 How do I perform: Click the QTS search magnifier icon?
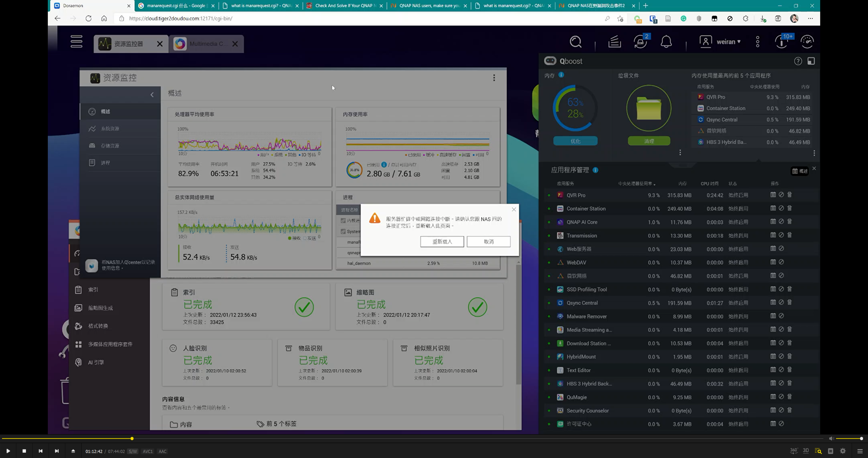575,42
